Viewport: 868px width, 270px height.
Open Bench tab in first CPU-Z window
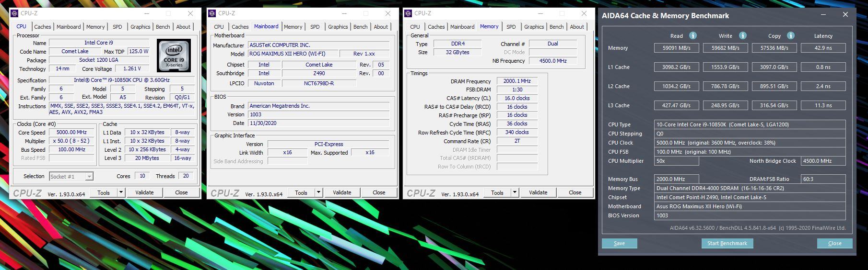(163, 27)
